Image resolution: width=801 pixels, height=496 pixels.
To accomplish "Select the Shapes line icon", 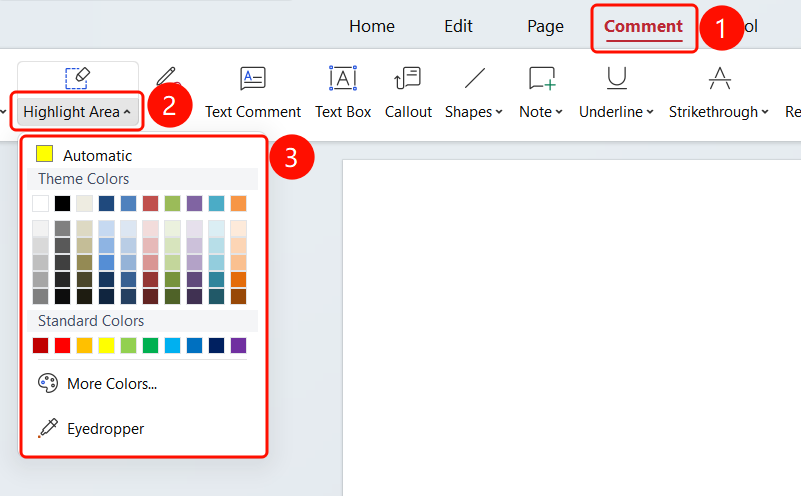I will 475,78.
